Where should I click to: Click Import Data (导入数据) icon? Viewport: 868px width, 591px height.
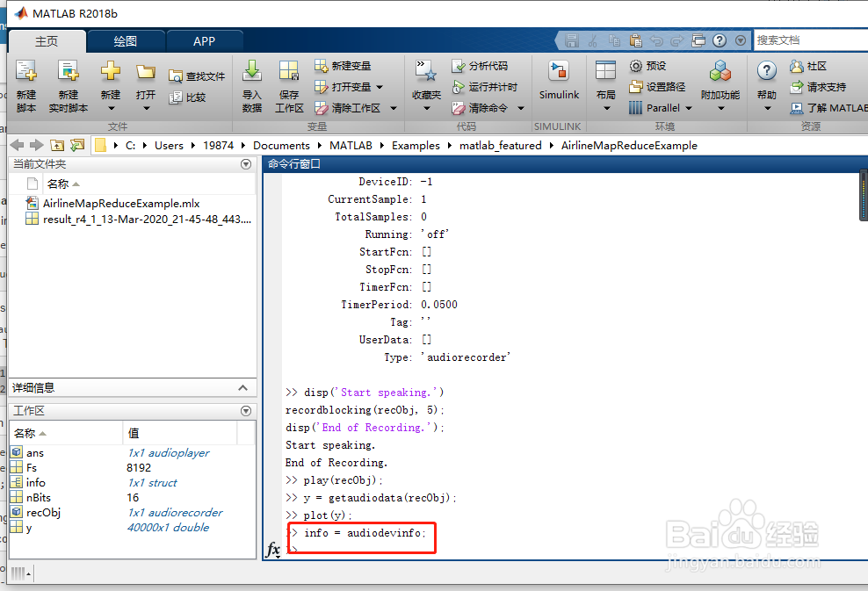point(252,71)
